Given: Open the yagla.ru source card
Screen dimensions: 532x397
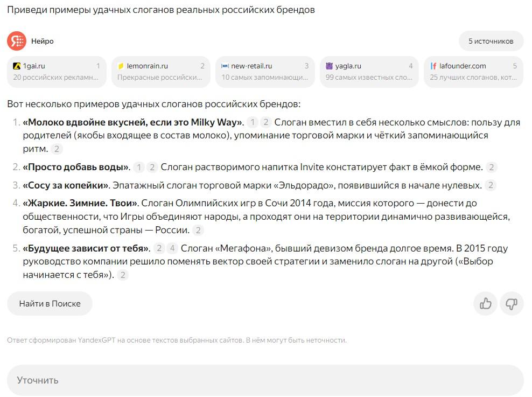Looking at the screenshot, I should [x=369, y=72].
